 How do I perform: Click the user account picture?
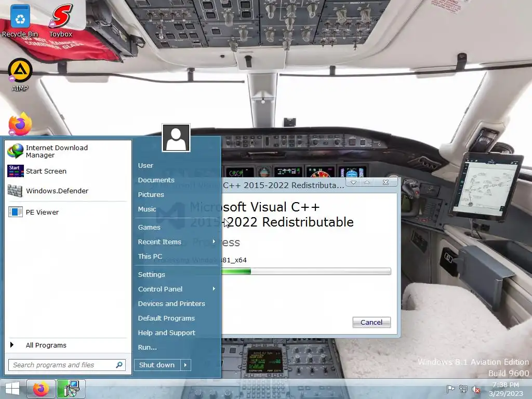176,138
